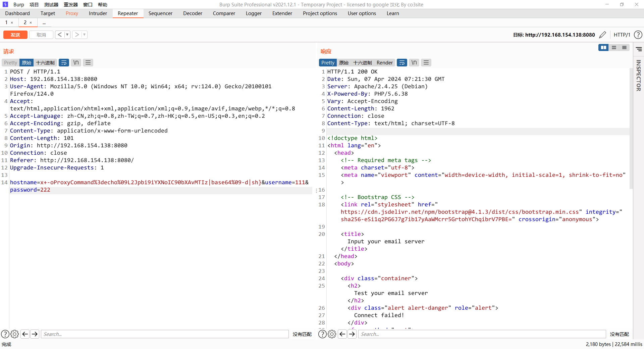The height and width of the screenshot is (349, 644).
Task: Close Repeater sub-tab 1
Action: 12,23
